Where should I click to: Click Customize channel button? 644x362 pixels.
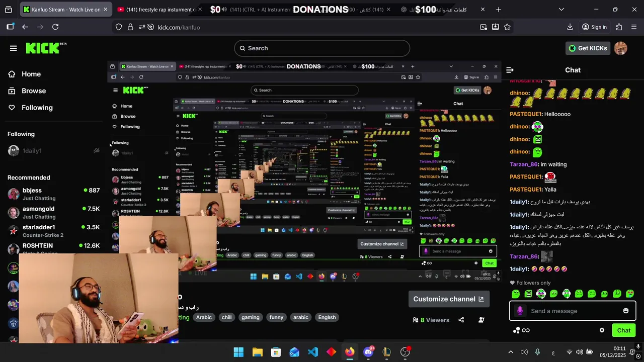(x=449, y=299)
